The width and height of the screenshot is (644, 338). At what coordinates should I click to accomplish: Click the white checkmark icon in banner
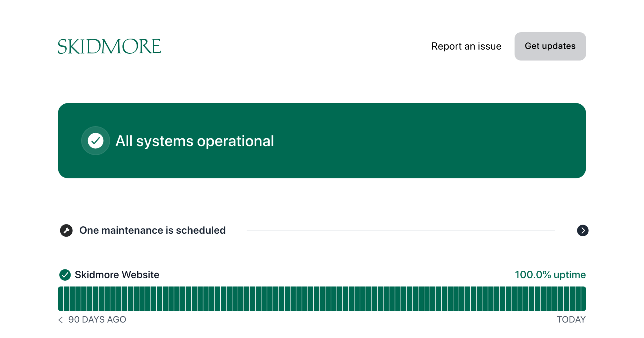pos(96,141)
